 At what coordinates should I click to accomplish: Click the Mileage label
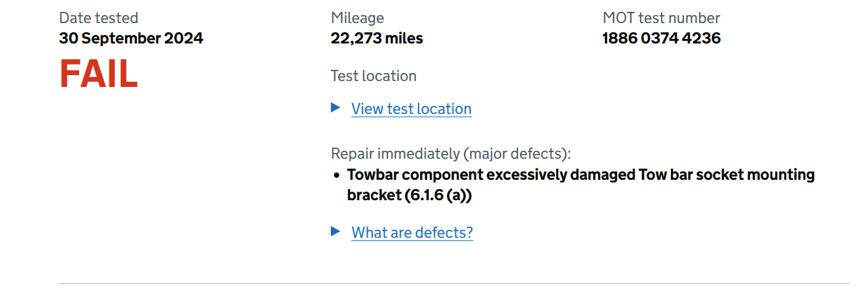click(357, 18)
